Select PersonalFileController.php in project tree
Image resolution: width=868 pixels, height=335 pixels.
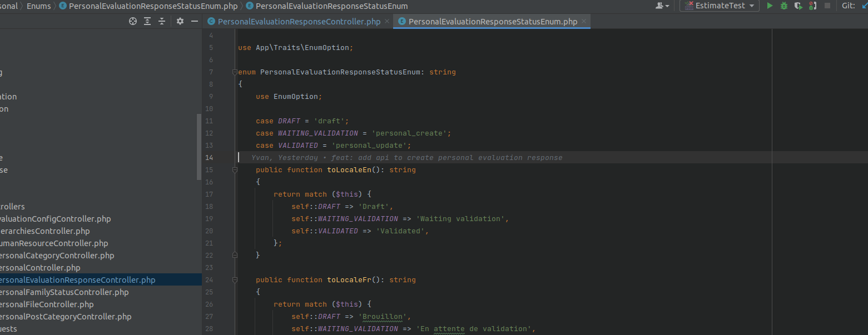(x=46, y=304)
